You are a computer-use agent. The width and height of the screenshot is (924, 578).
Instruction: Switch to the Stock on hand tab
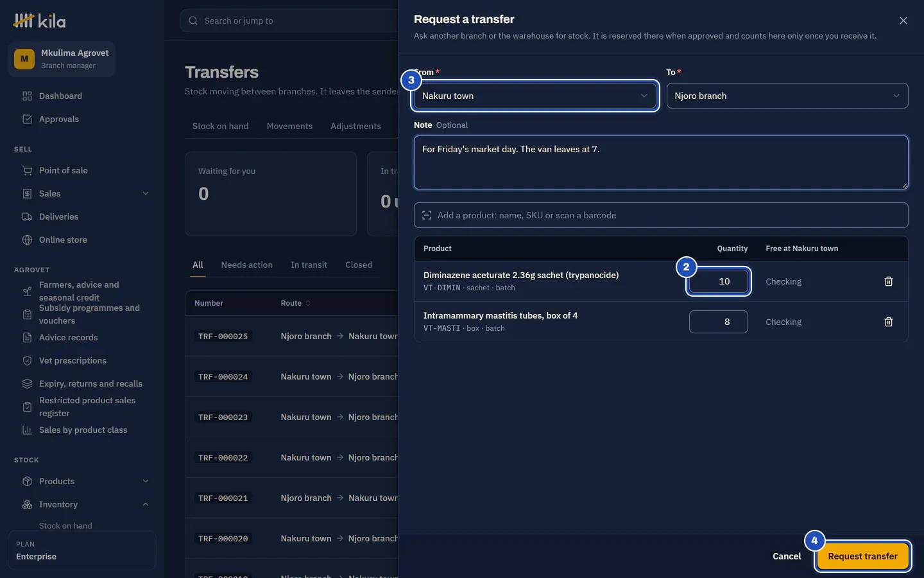click(x=220, y=126)
